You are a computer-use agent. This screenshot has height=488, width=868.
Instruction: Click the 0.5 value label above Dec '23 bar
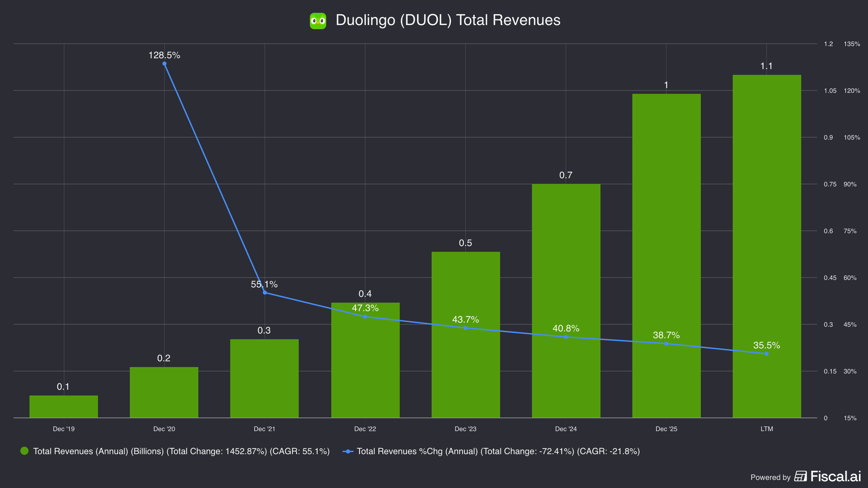pyautogui.click(x=465, y=243)
